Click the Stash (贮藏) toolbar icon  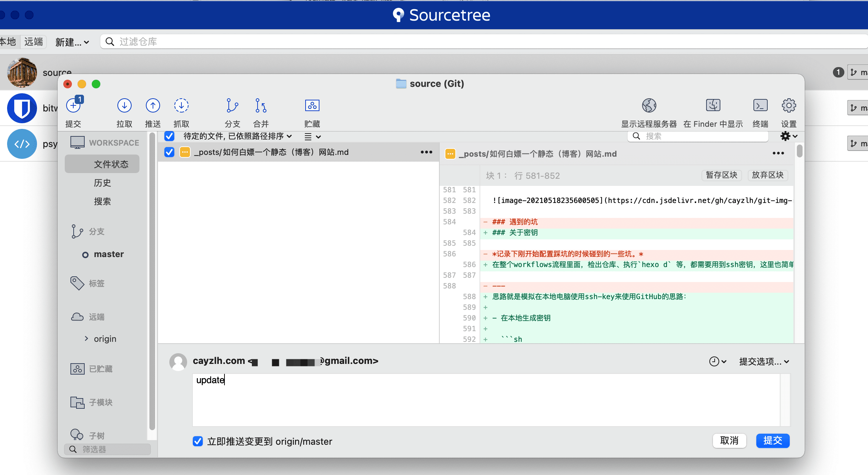(x=312, y=106)
